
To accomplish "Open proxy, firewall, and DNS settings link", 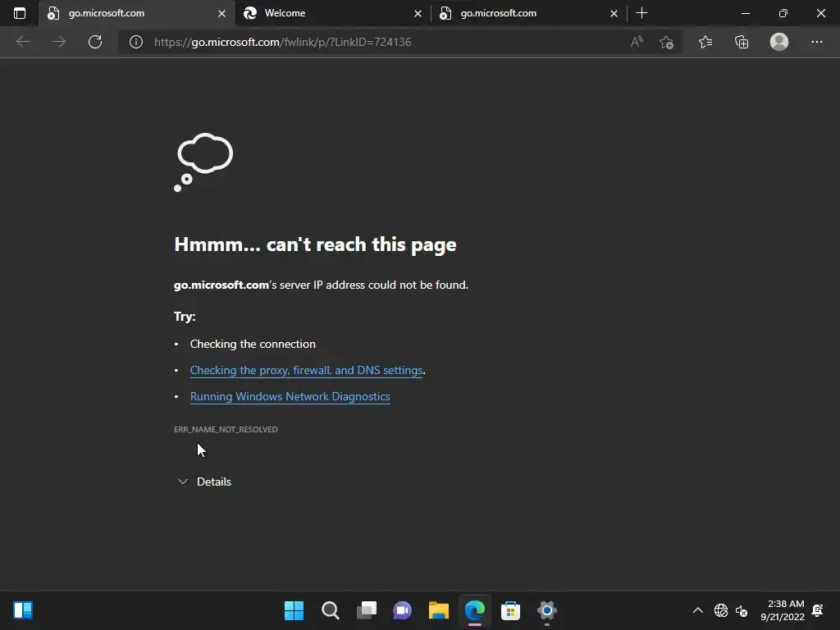I will point(307,370).
